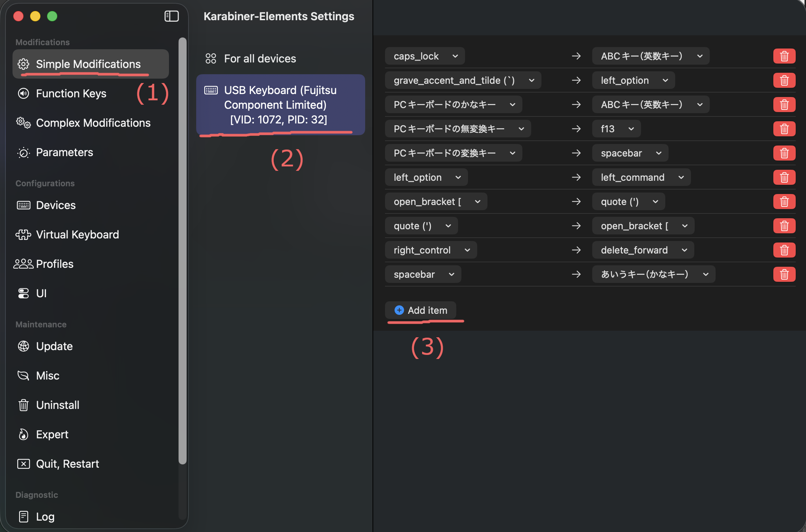Open Complex Modifications section

pos(91,123)
